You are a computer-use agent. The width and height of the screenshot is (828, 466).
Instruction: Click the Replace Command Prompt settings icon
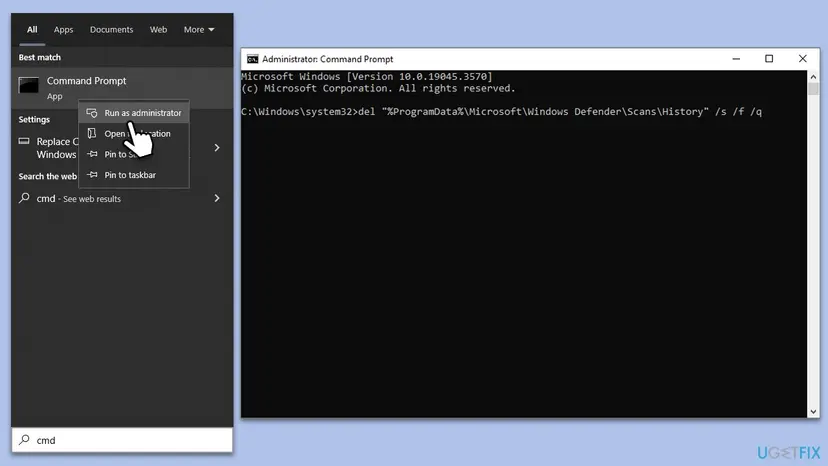click(24, 141)
